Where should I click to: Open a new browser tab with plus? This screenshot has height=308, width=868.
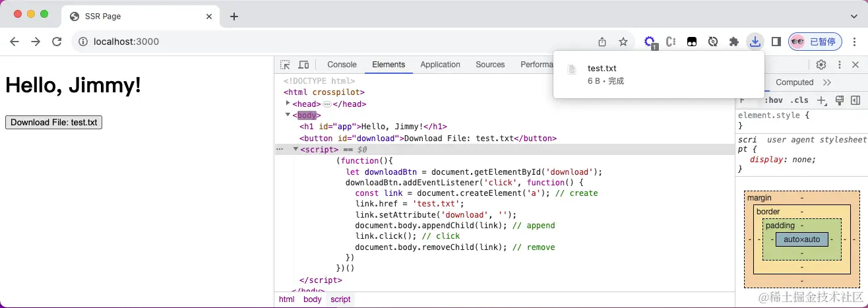[233, 16]
